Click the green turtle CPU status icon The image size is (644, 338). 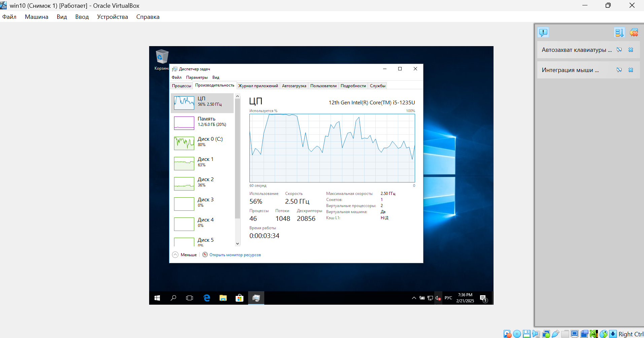(x=594, y=334)
